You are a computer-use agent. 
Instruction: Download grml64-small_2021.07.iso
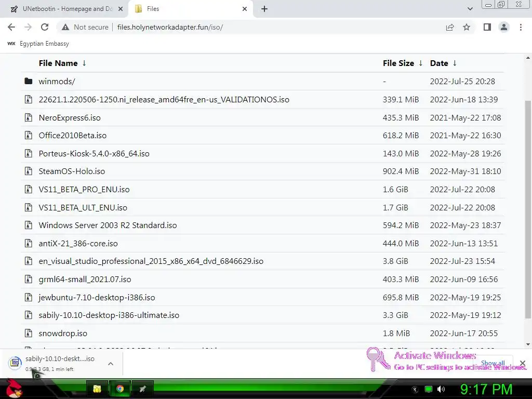85,279
